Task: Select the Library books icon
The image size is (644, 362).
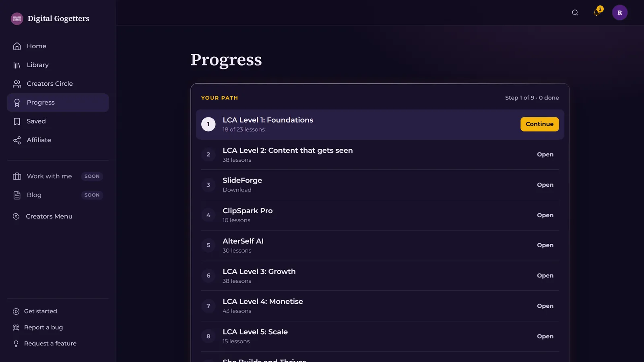Action: pyautogui.click(x=17, y=65)
